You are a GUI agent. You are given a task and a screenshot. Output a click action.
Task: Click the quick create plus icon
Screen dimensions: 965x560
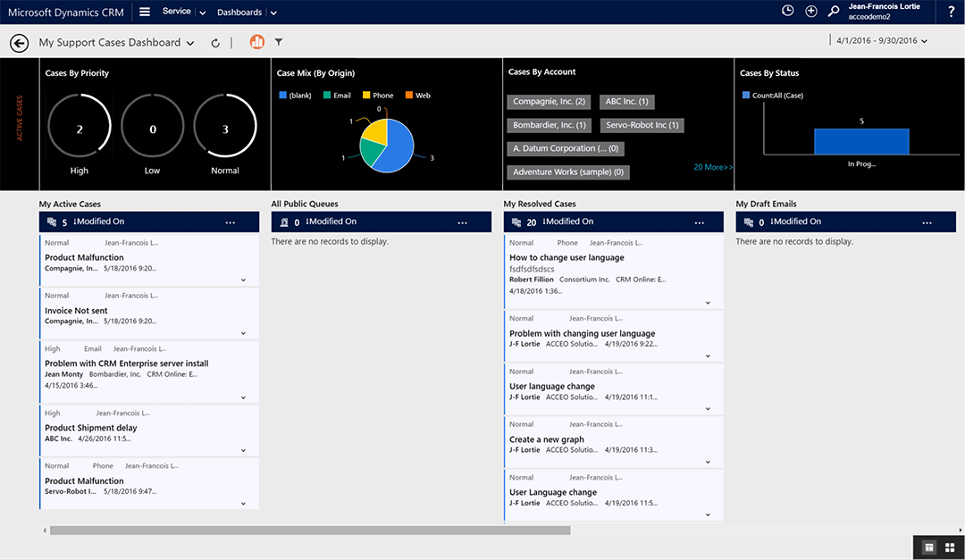click(x=811, y=11)
